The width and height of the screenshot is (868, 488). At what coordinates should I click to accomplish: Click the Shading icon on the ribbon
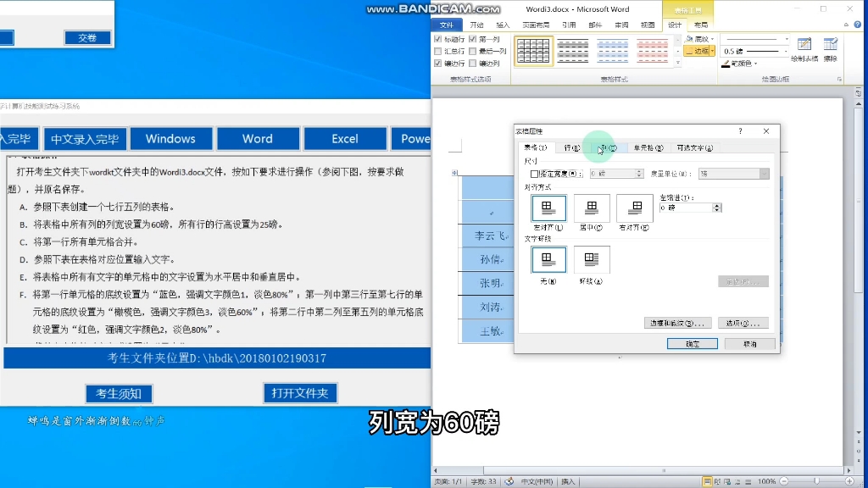pos(688,38)
